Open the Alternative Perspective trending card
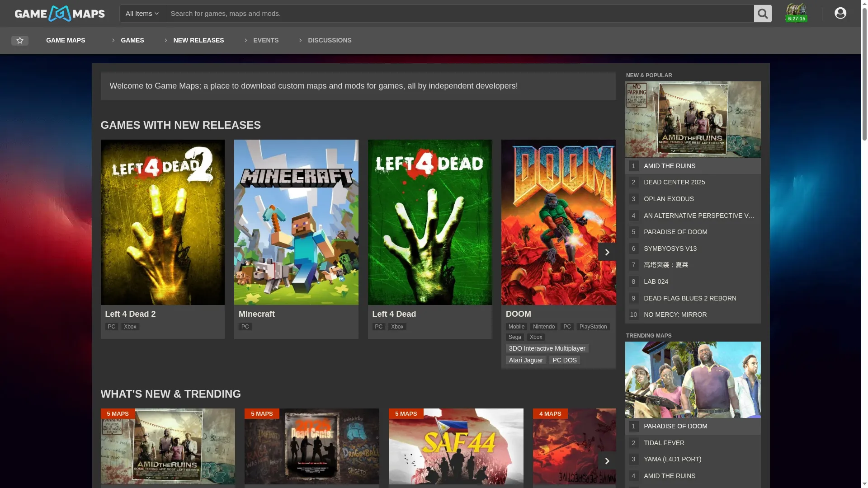This screenshot has width=868, height=488. 575,446
